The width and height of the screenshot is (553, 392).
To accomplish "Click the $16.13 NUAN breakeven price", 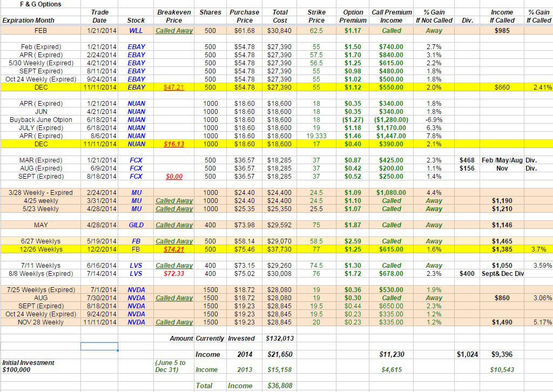I will click(x=174, y=144).
